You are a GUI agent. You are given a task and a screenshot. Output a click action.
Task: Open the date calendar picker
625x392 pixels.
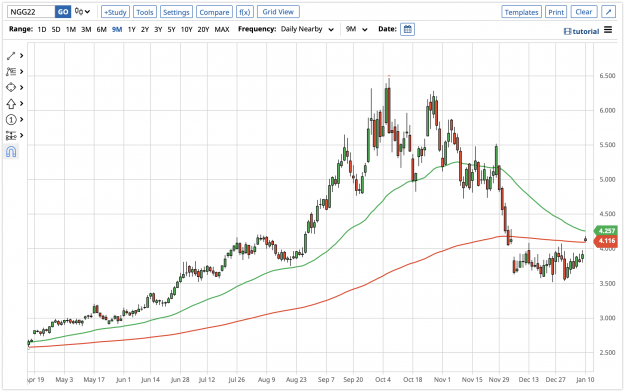point(407,29)
